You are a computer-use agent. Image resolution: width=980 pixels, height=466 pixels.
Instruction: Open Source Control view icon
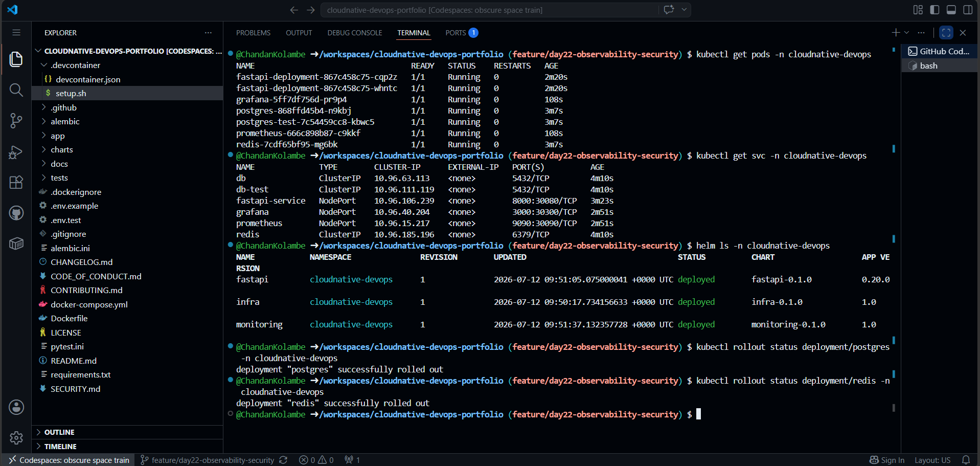16,121
